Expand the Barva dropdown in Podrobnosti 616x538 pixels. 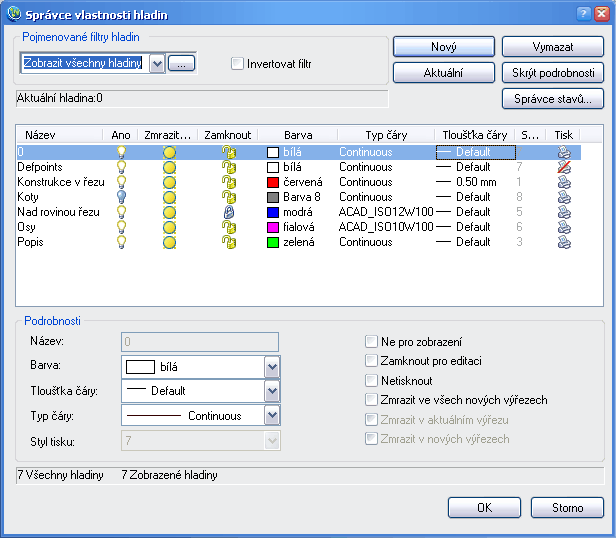272,367
